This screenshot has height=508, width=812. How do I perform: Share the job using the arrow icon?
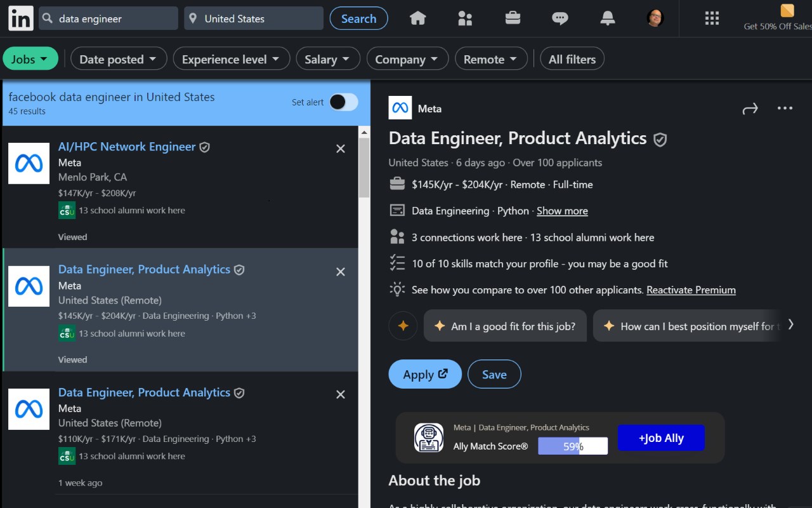[x=750, y=109]
